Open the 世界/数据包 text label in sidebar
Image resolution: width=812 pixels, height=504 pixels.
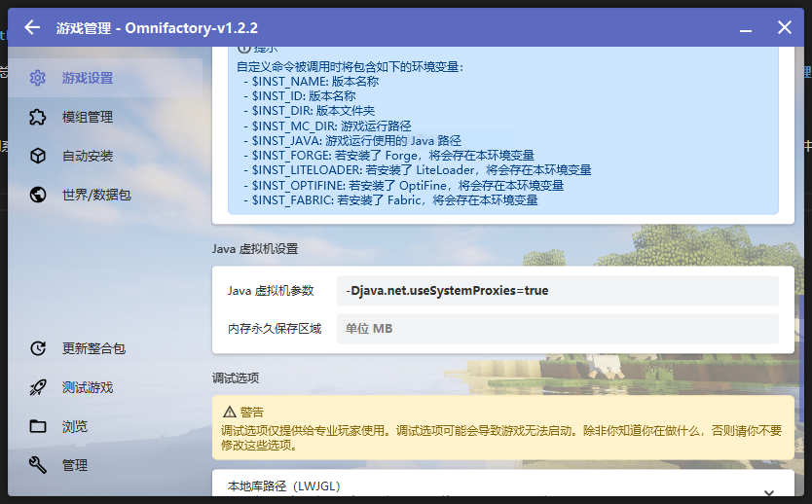click(x=96, y=195)
